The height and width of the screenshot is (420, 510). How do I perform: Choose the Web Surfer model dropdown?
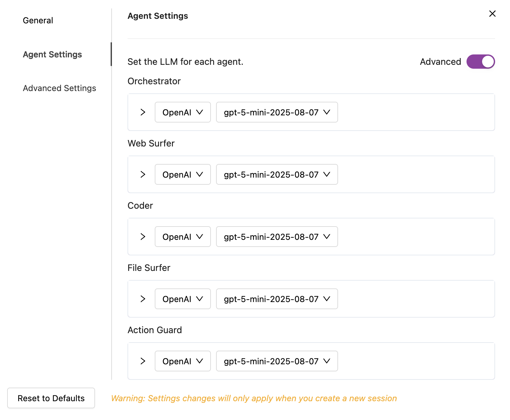click(x=277, y=174)
